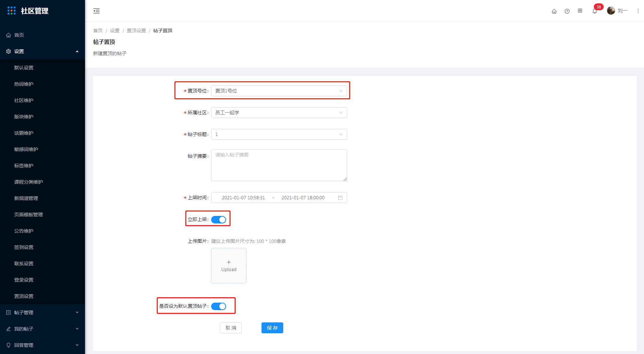Open the vertical more-options dots icon

(x=638, y=11)
